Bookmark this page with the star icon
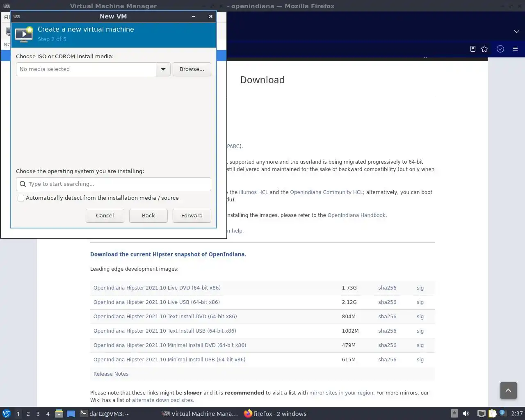Image resolution: width=525 pixels, height=420 pixels. click(x=484, y=49)
